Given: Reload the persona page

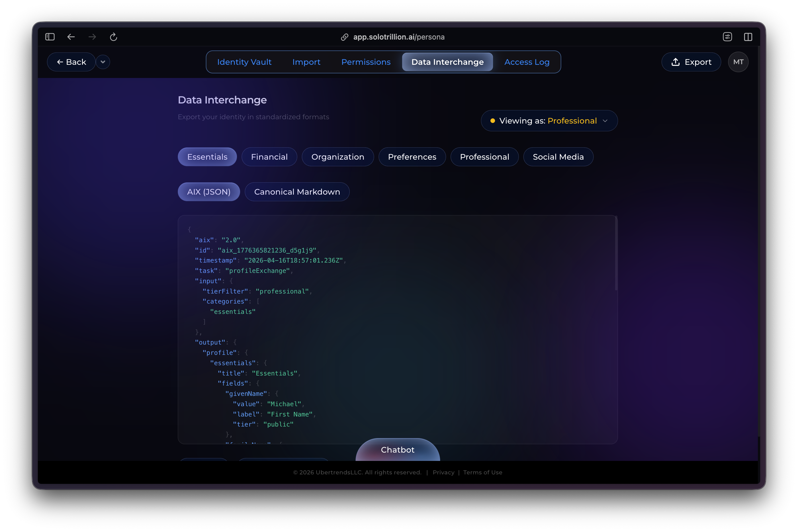Looking at the screenshot, I should click(x=113, y=37).
